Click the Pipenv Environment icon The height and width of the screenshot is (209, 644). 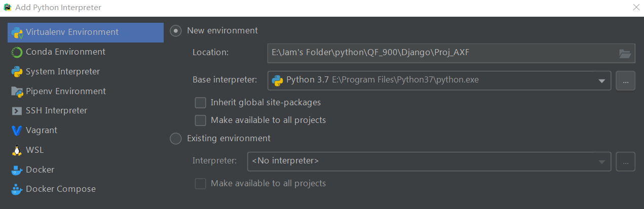click(x=17, y=92)
